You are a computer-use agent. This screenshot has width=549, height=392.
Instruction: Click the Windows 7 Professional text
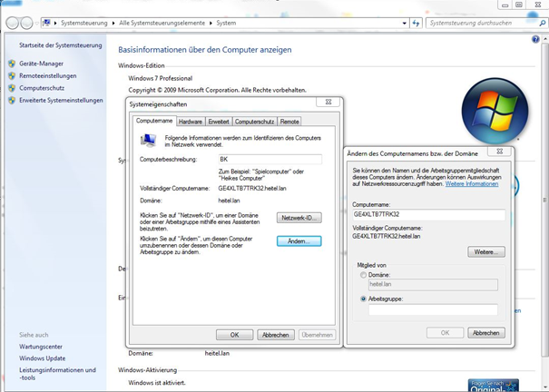(x=161, y=78)
